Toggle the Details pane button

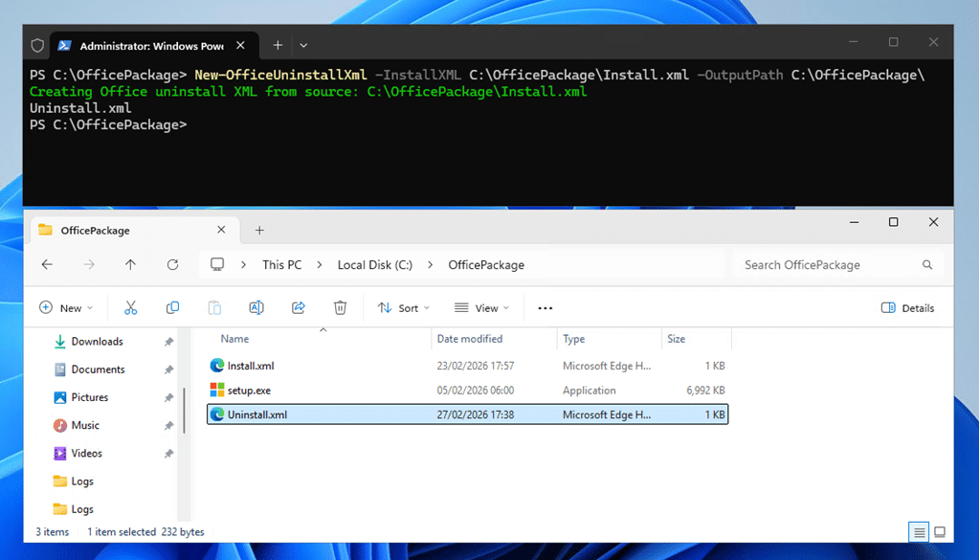point(906,308)
